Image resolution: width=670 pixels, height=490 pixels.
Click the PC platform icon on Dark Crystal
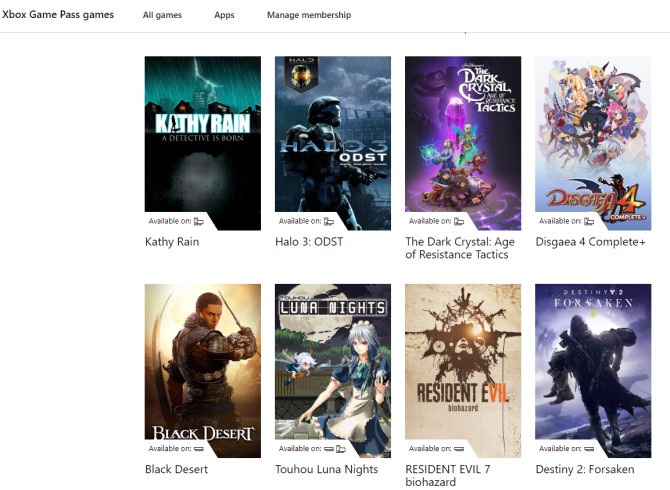(x=459, y=221)
